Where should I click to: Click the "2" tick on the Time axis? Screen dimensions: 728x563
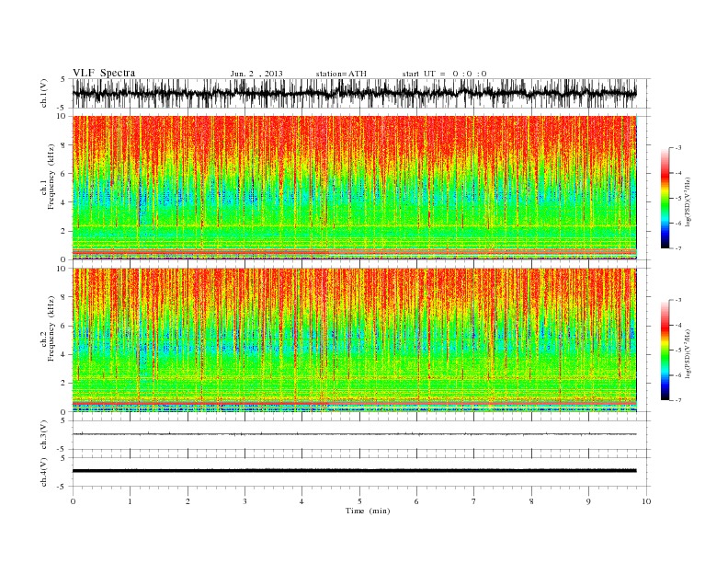(x=188, y=501)
